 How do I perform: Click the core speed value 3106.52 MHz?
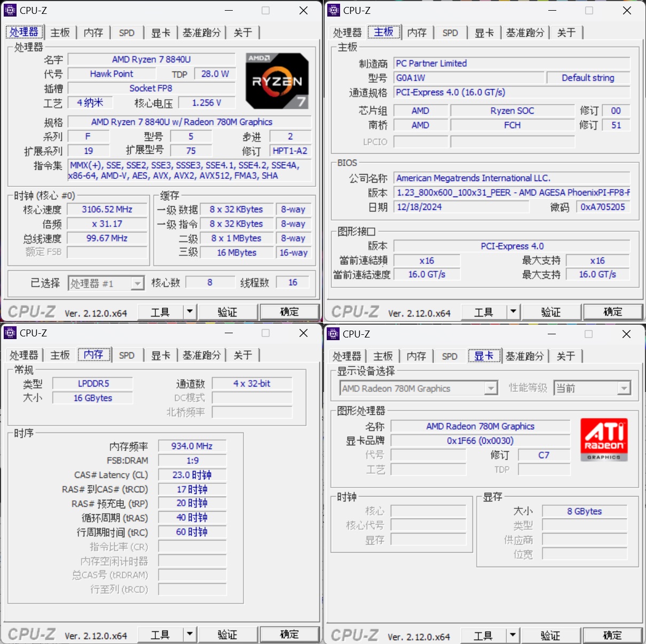[107, 209]
